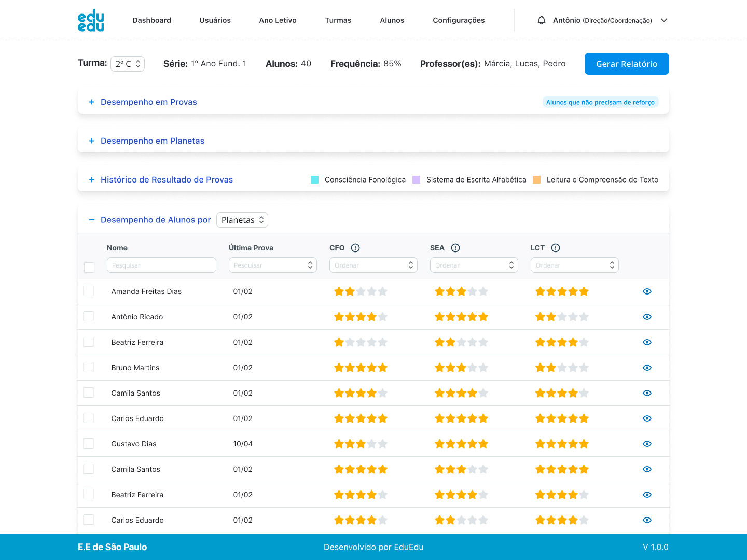
Task: Click minus icon beside Desempenho de Alunos
Action: point(92,220)
